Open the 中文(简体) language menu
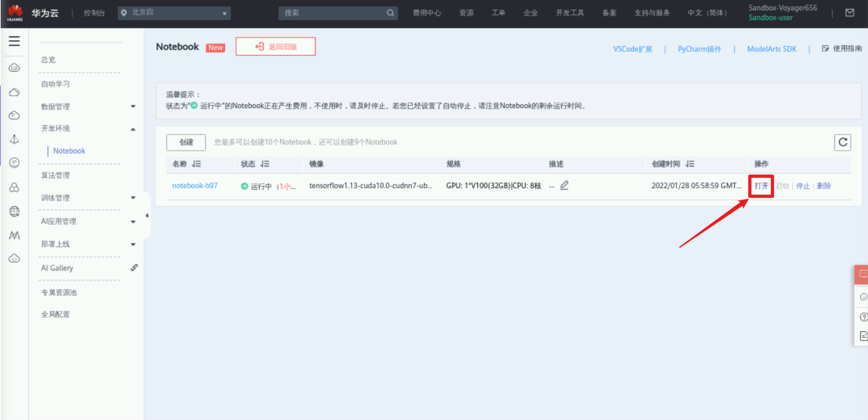Image resolution: width=868 pixels, height=420 pixels. coord(708,13)
